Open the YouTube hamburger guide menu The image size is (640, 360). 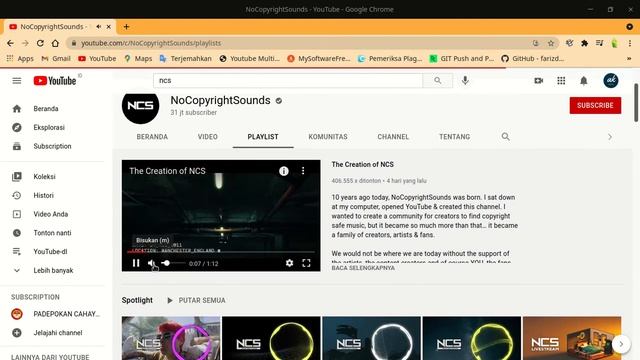coord(17,81)
